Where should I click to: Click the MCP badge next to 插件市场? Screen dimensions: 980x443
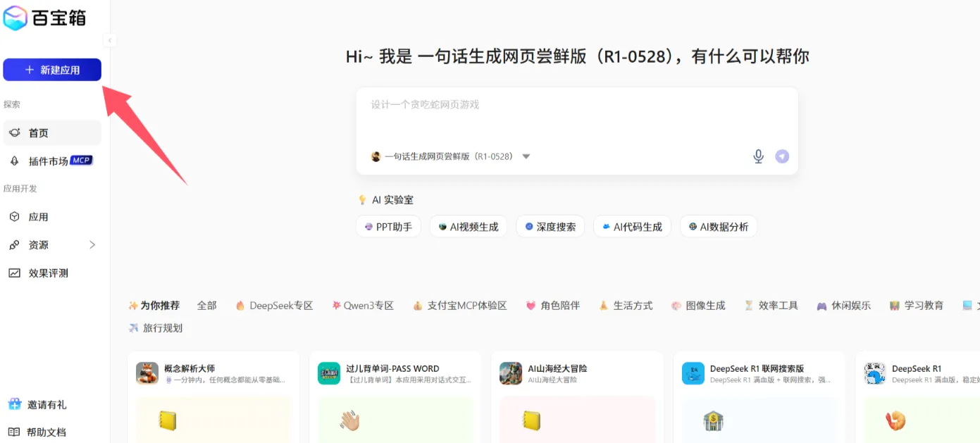(81, 160)
